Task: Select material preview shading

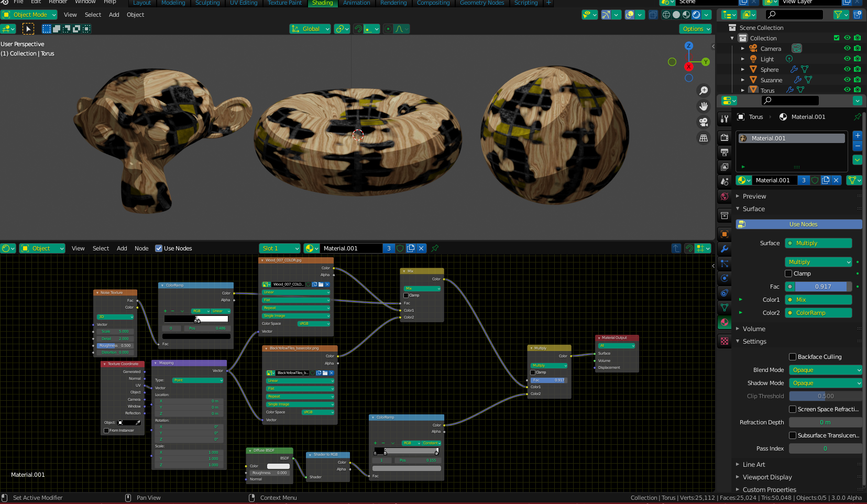Action: pyautogui.click(x=686, y=15)
